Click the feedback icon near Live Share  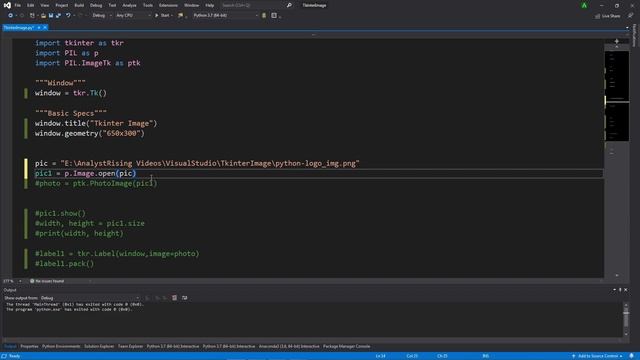631,16
